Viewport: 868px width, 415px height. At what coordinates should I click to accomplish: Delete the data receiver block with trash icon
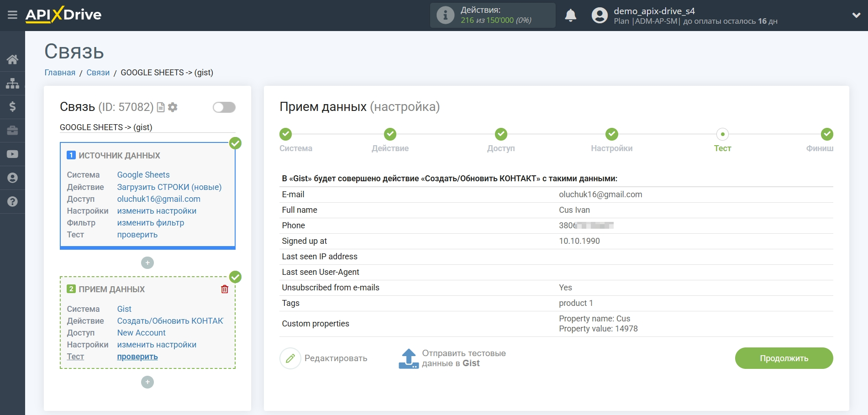click(225, 289)
